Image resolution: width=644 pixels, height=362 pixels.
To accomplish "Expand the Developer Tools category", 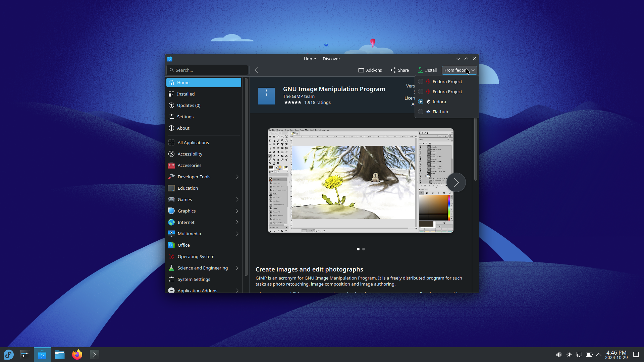I will tap(237, 177).
